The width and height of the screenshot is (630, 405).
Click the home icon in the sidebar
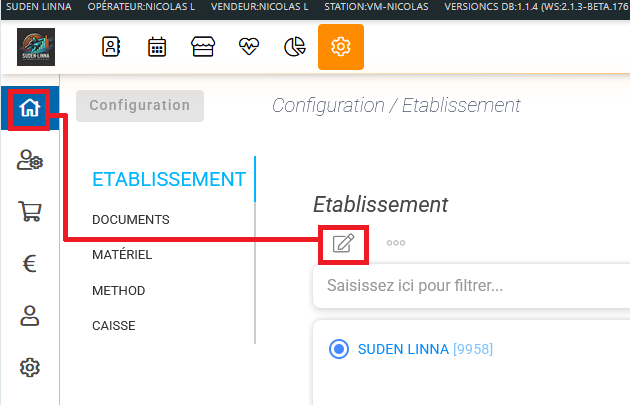pyautogui.click(x=29, y=107)
